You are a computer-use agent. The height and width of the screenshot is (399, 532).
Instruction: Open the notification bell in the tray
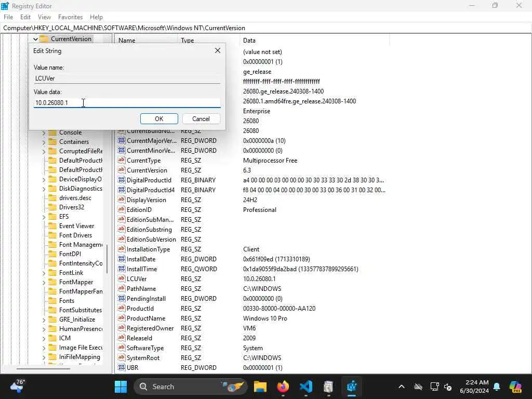point(496,387)
